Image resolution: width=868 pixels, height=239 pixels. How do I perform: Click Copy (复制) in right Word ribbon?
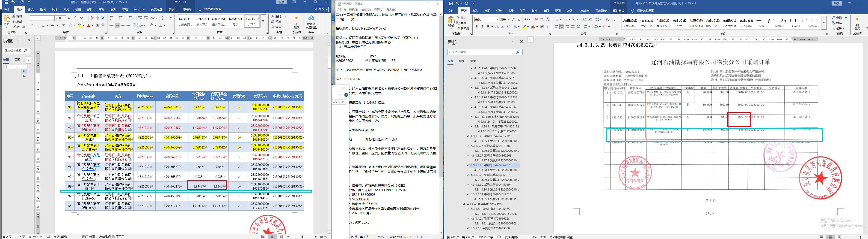click(x=462, y=23)
